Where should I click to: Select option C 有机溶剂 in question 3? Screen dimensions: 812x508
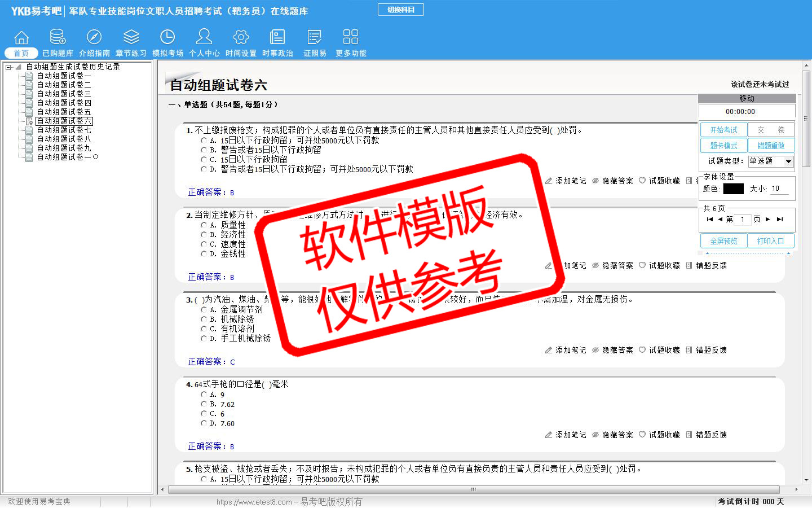(204, 329)
